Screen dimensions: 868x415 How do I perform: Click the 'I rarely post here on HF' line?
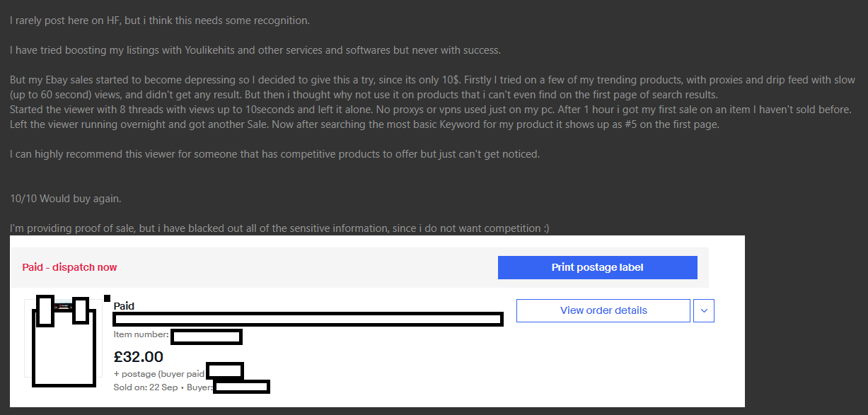[x=160, y=21]
